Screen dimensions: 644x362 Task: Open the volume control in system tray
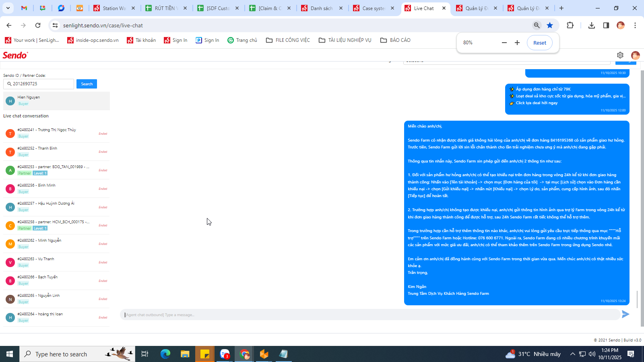(592, 354)
